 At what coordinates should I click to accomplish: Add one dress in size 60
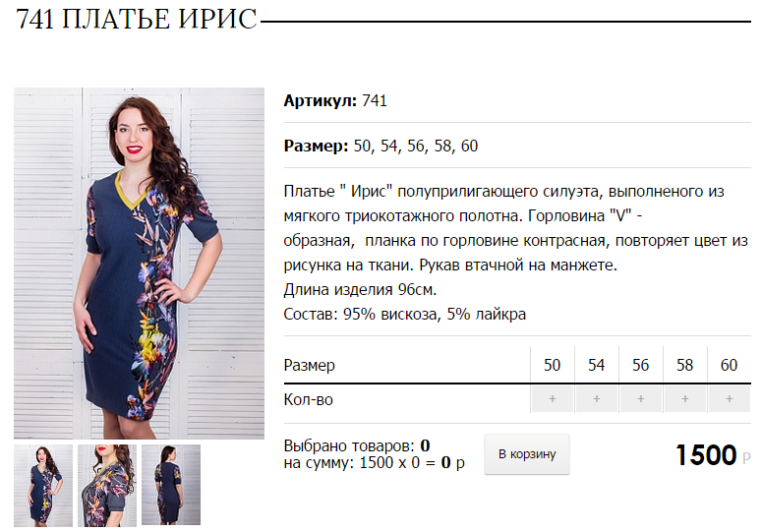point(729,399)
